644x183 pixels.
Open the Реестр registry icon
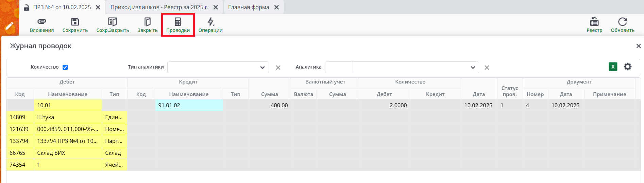(594, 22)
